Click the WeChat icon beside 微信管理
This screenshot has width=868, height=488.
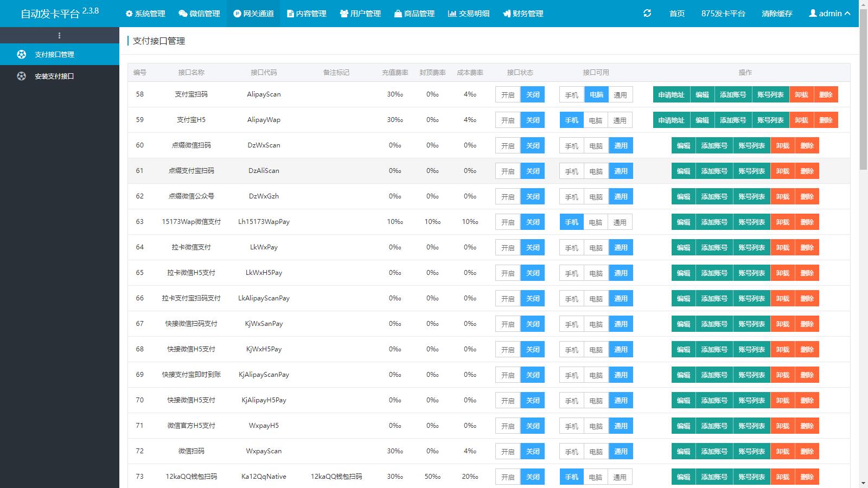click(183, 14)
